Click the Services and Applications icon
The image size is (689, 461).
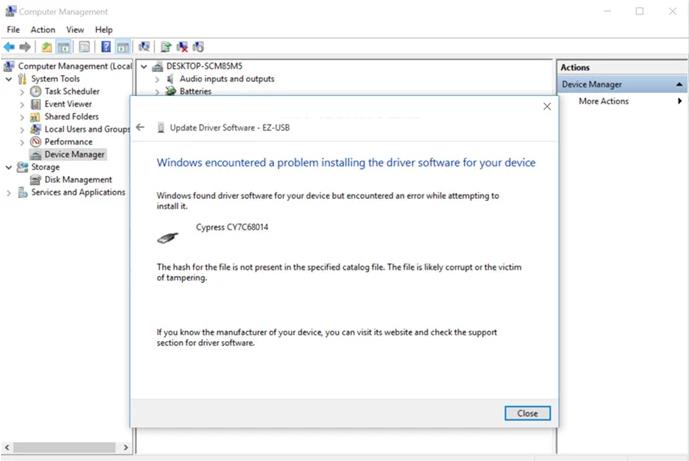tap(22, 192)
